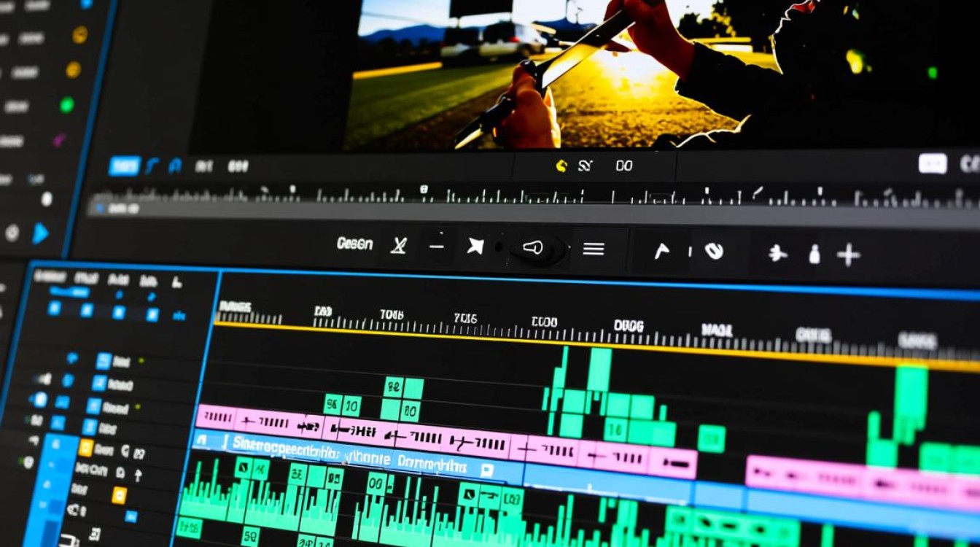Click the minus icon in the tools toolbar
Viewport: 980px width, 547px height.
pos(437,247)
